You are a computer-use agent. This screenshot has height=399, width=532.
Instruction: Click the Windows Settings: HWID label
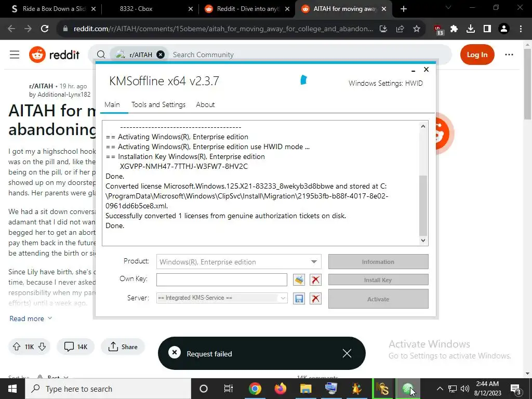(x=386, y=83)
